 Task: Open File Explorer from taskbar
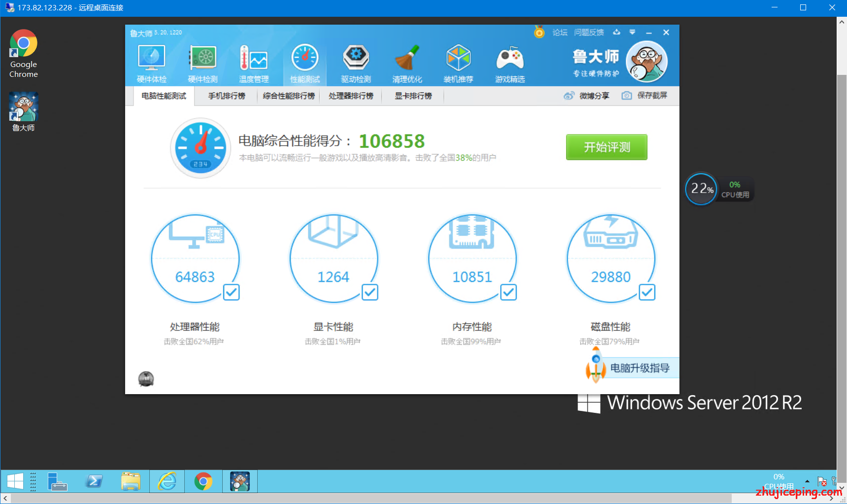click(x=131, y=481)
